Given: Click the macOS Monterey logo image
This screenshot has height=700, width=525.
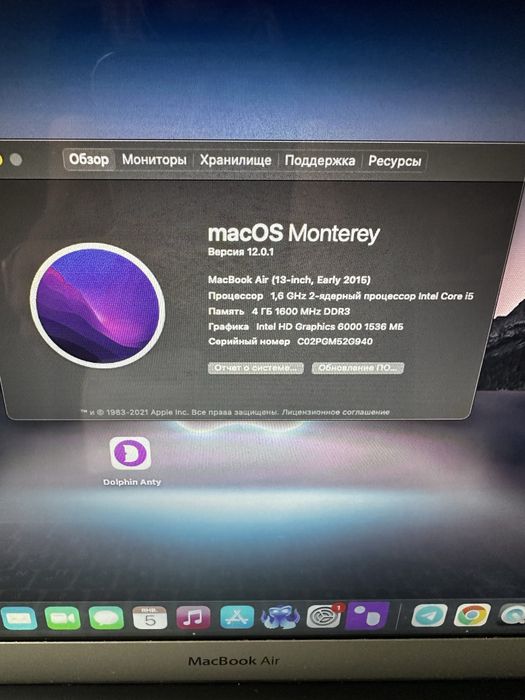Looking at the screenshot, I should (98, 305).
